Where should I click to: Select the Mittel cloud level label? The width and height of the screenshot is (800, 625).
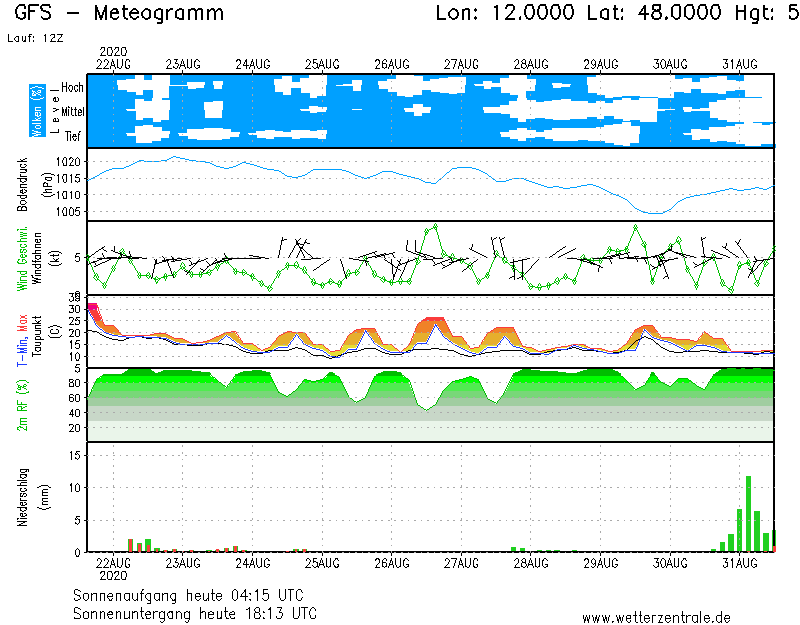coord(73,113)
